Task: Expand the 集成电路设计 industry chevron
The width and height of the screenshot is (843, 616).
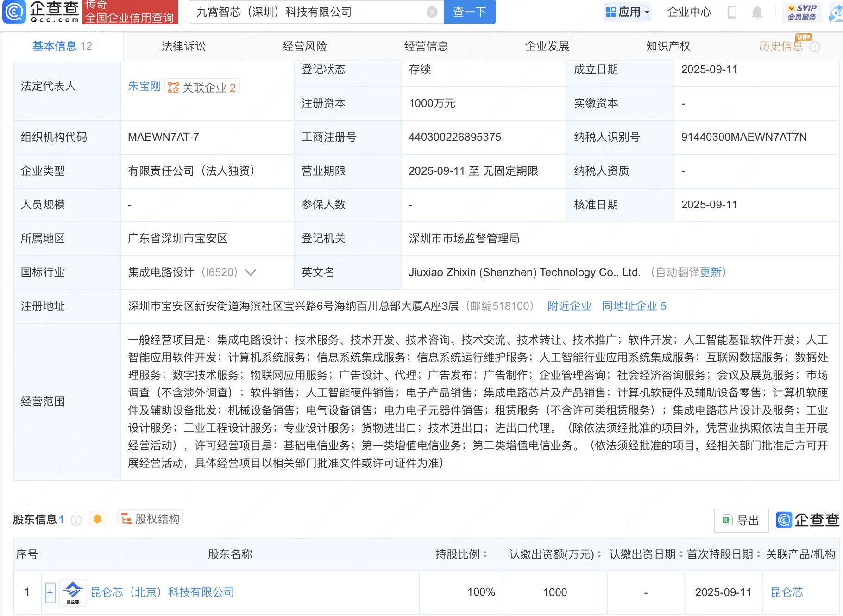Action: click(x=251, y=272)
